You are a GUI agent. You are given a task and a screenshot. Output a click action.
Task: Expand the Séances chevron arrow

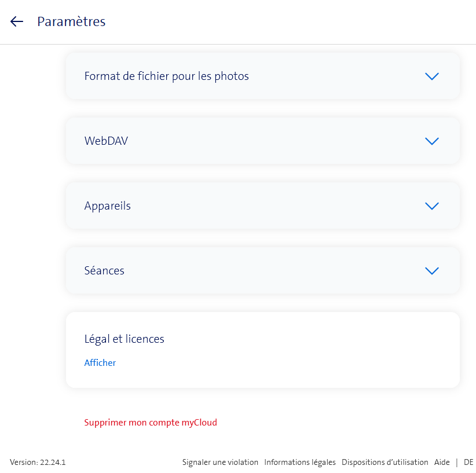[x=432, y=271]
